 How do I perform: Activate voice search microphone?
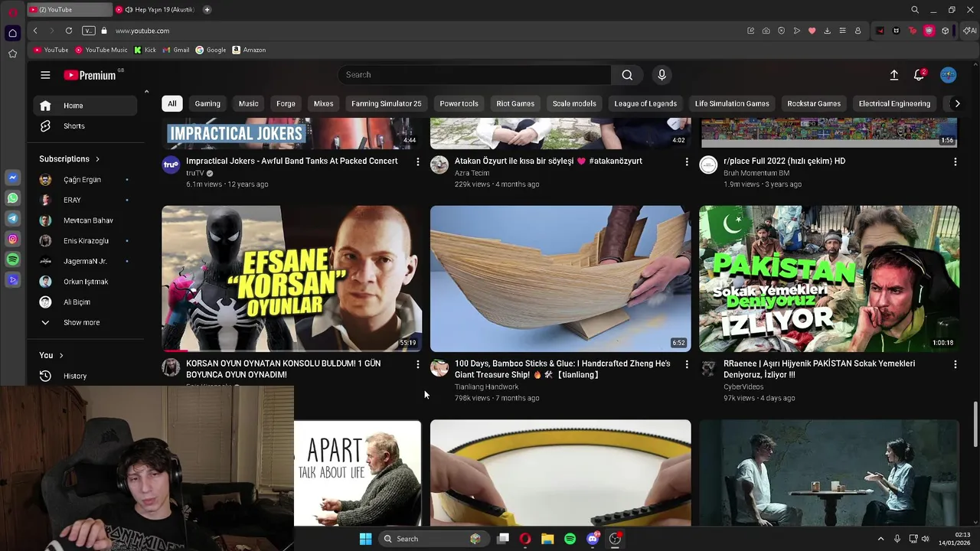coord(662,75)
